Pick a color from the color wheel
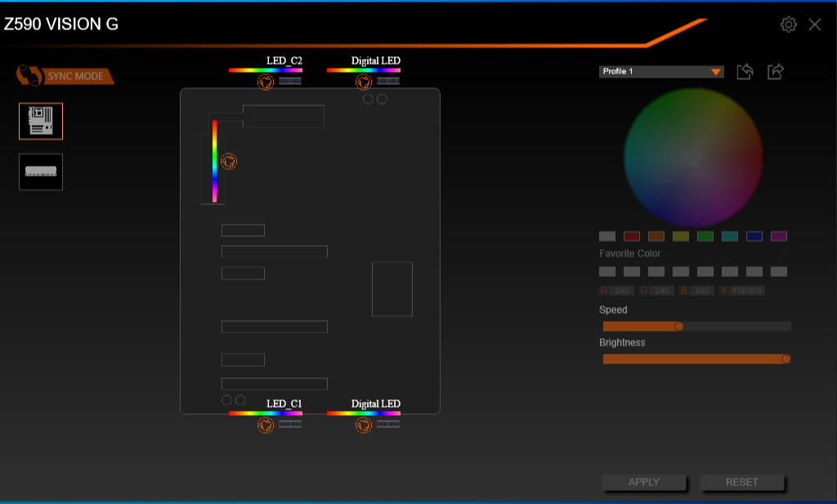 tap(693, 158)
